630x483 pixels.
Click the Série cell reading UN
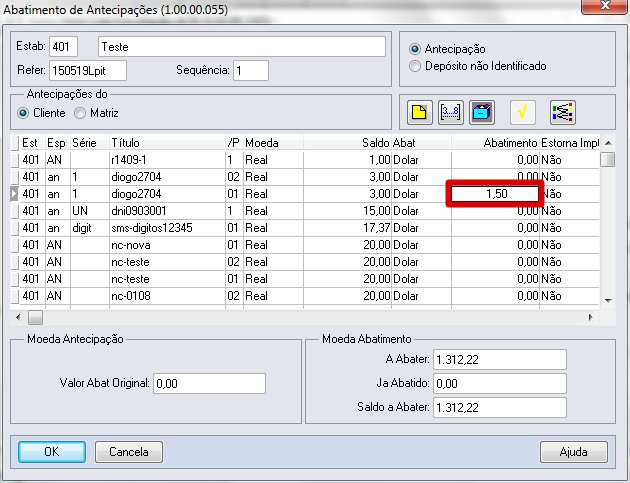coord(80,211)
